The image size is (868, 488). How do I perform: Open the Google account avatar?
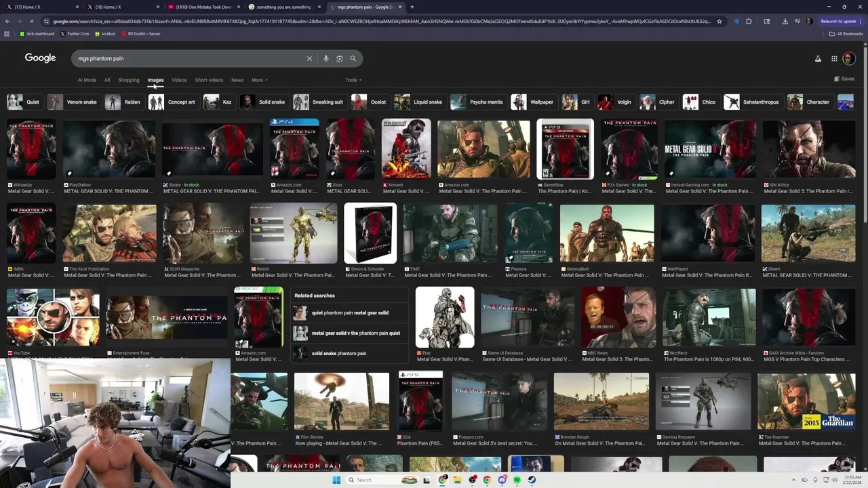(x=849, y=59)
